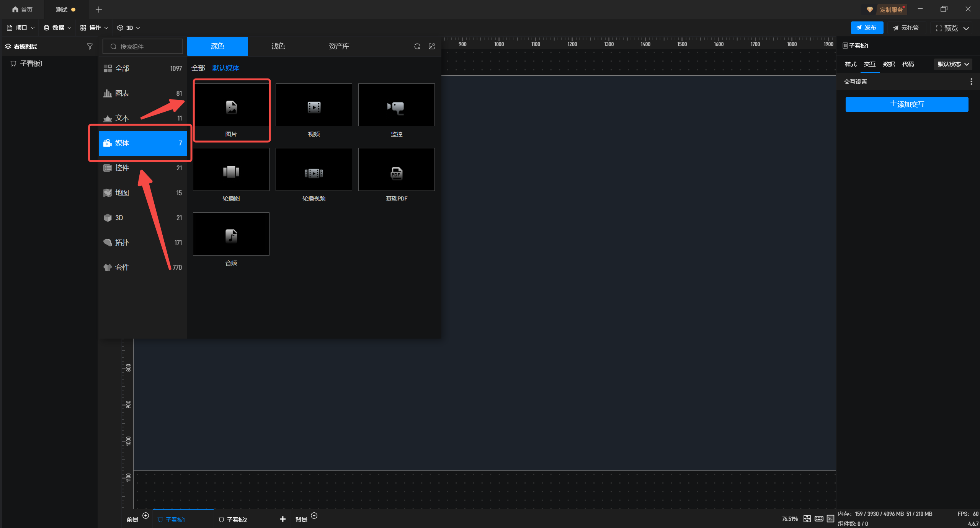Viewport: 980px width, 528px height.
Task: Open the 样式 style tab in properties
Action: [851, 64]
